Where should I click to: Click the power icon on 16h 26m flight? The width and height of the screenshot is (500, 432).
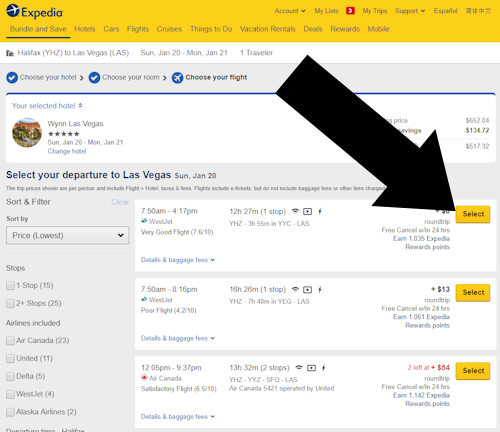click(320, 290)
